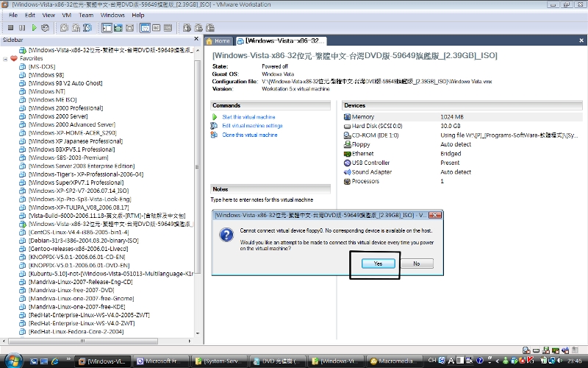Collapse the Favorites tree node
The height and width of the screenshot is (368, 588).
(x=5, y=59)
